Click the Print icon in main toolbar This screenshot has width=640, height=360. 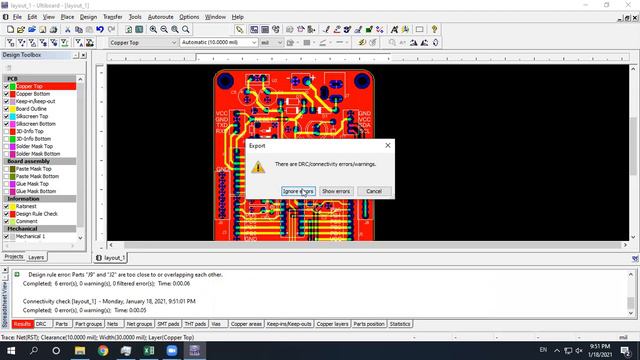tap(53, 29)
